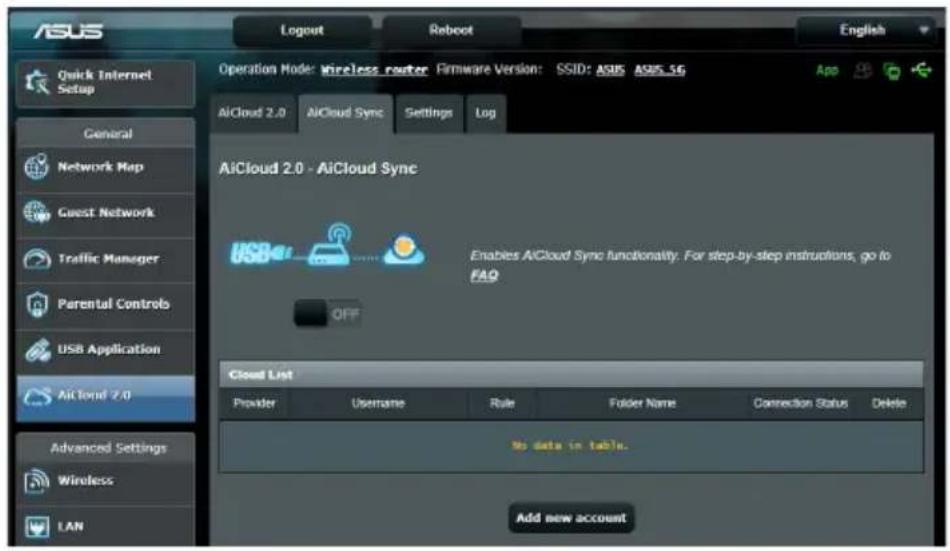Click the AiCloud 2.0 cloud icon
This screenshot has width=950, height=551.
click(37, 396)
